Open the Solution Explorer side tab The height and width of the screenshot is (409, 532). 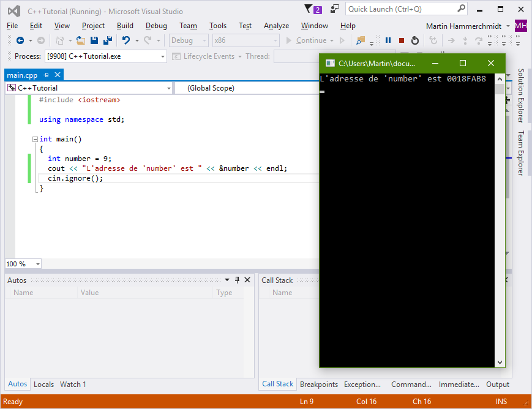(x=521, y=96)
